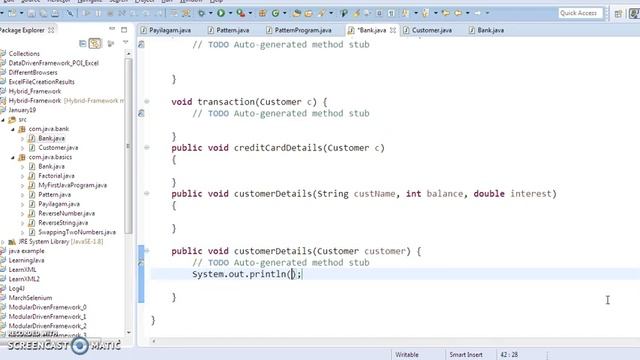The height and width of the screenshot is (360, 640).
Task: Click the Quick Access search field
Action: (x=580, y=13)
